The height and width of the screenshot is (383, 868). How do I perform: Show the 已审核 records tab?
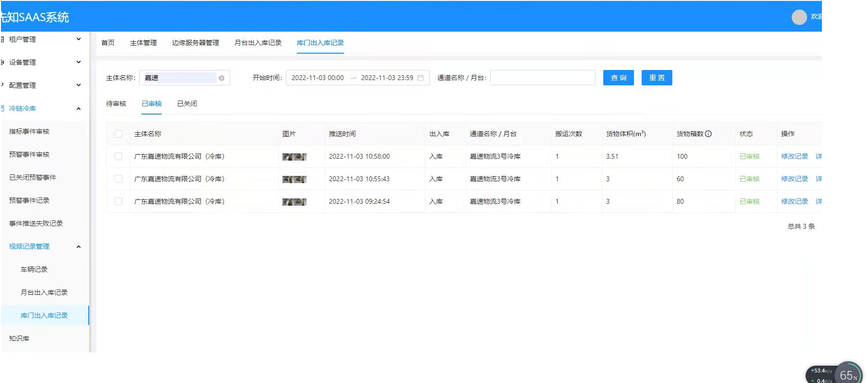click(x=152, y=104)
